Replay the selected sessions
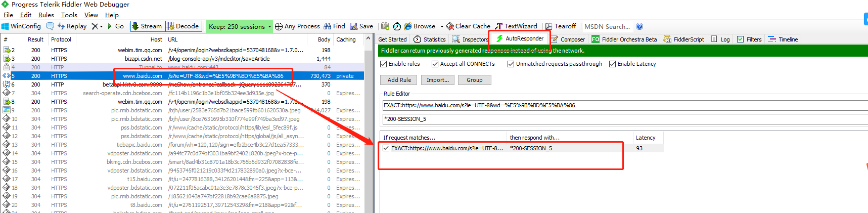 [72, 26]
